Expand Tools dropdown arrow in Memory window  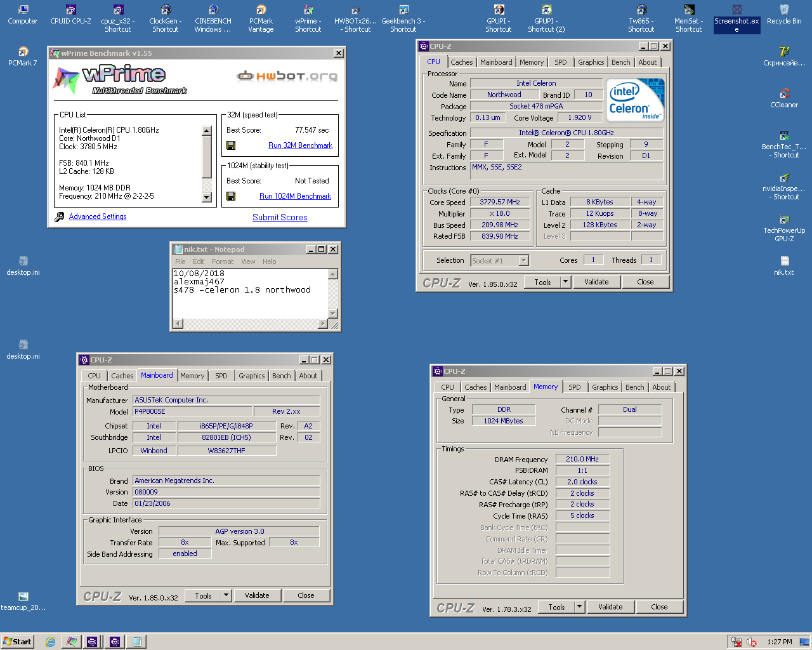579,607
